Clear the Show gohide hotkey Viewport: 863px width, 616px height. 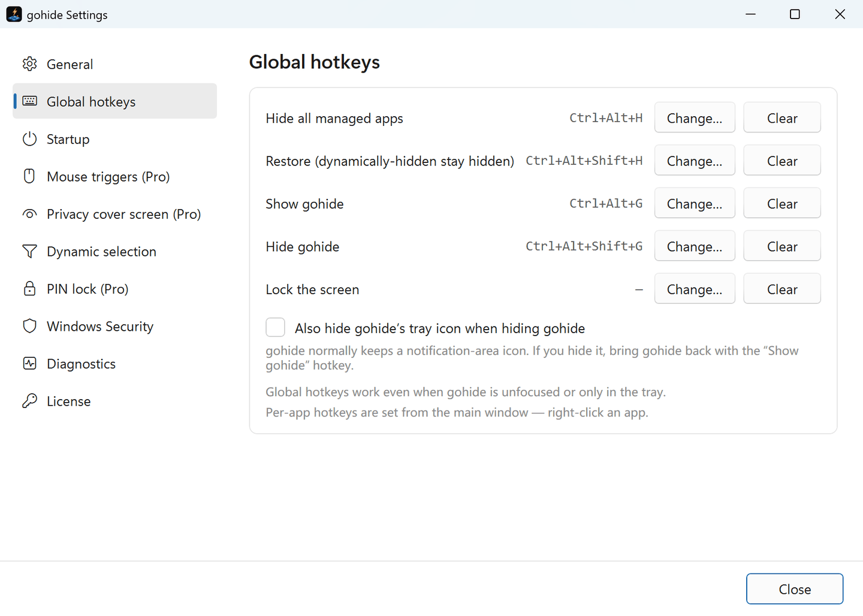782,203
